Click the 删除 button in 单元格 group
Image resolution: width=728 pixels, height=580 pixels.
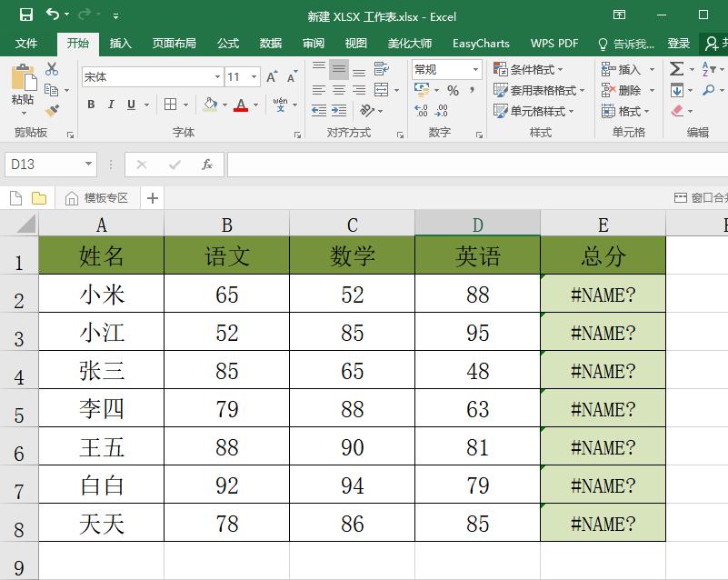[x=622, y=90]
